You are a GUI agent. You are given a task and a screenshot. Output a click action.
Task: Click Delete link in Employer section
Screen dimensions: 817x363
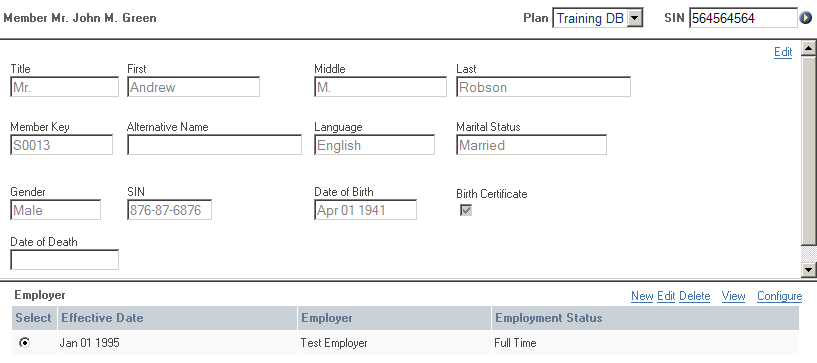695,296
